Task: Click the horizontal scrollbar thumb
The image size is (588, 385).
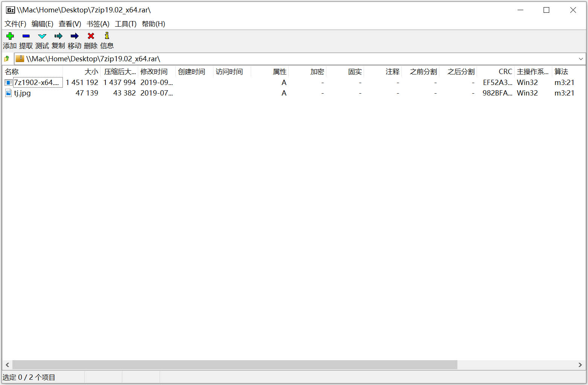Action: point(235,365)
